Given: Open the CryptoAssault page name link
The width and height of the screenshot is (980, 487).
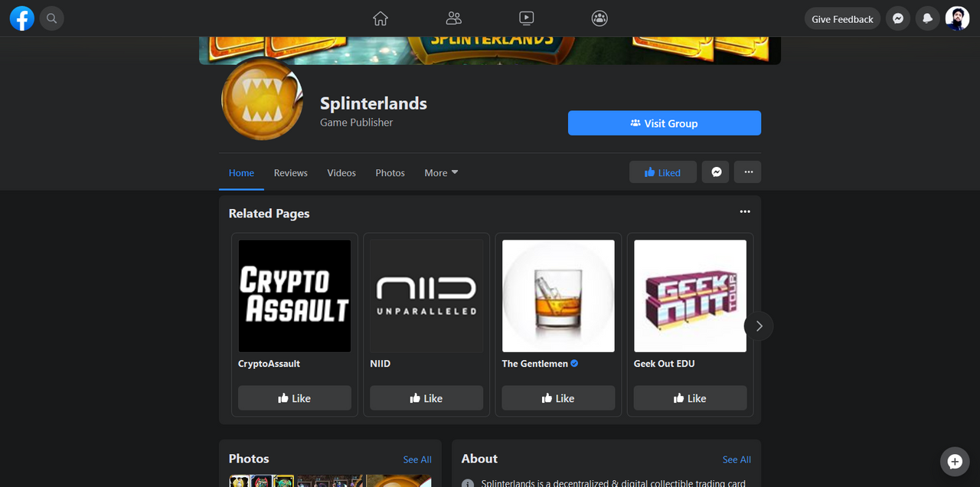Looking at the screenshot, I should (269, 364).
